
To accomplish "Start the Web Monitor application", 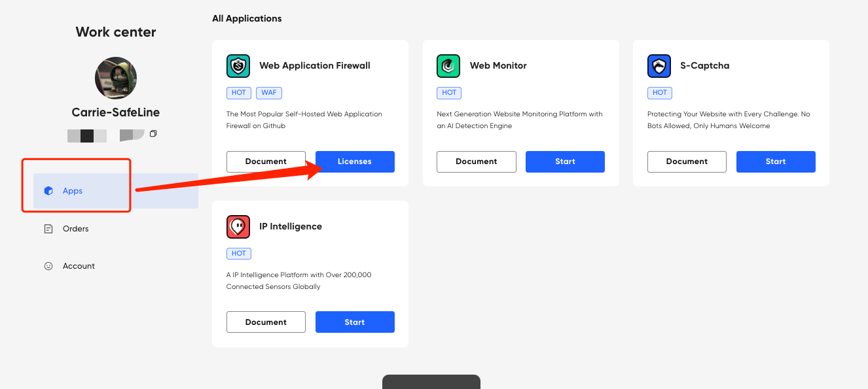I will tap(565, 161).
